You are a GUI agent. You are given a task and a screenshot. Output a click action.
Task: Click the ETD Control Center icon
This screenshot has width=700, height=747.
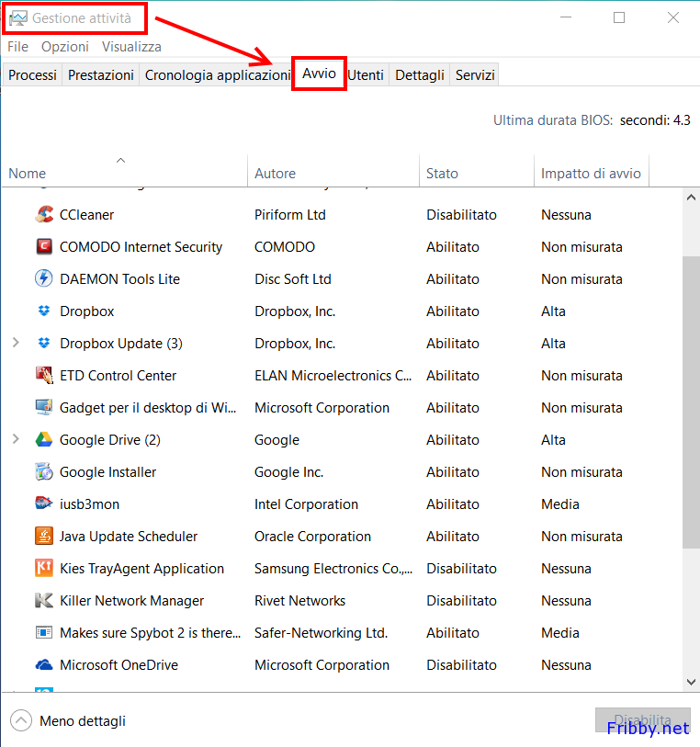[x=43, y=376]
